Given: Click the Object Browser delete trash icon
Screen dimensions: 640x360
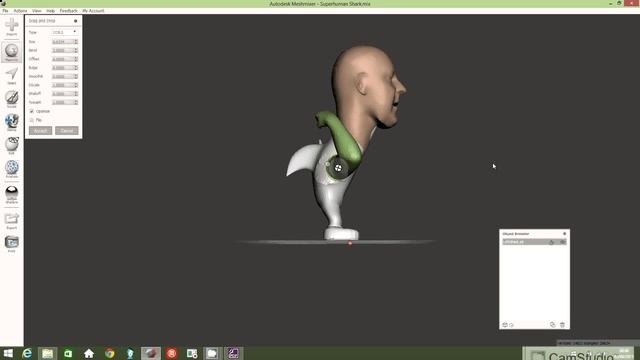Looking at the screenshot, I should pos(562,324).
